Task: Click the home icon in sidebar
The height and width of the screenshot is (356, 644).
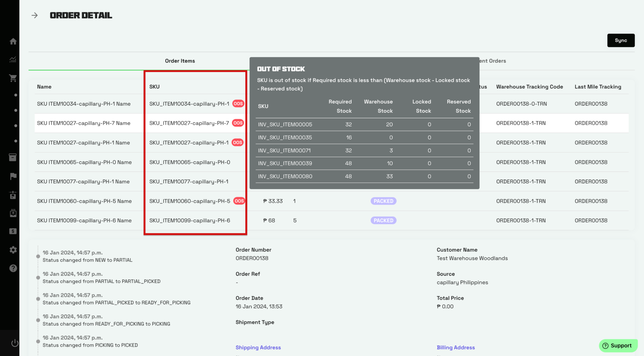Action: pos(13,41)
